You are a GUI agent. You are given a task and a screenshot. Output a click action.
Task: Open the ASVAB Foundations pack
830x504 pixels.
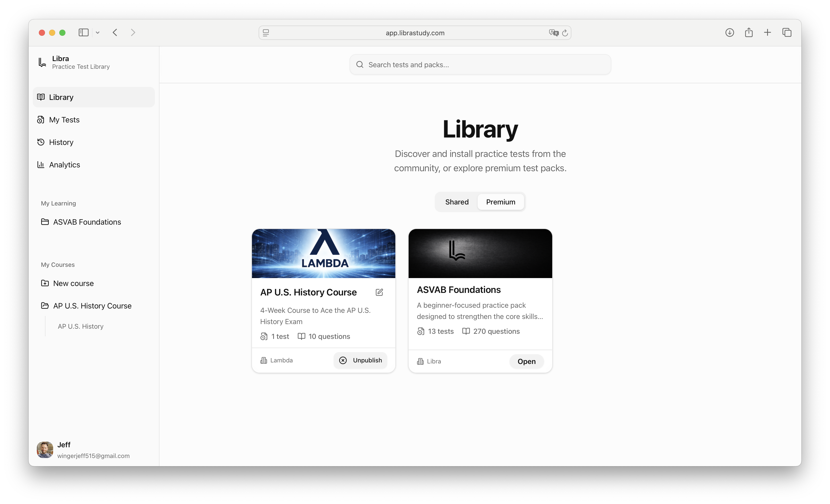tap(526, 361)
